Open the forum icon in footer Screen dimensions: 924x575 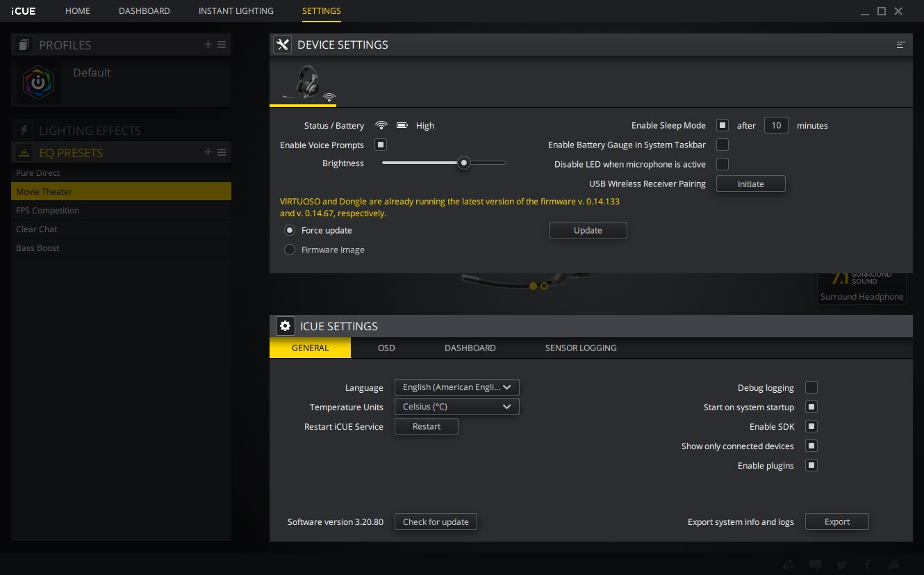pyautogui.click(x=789, y=565)
